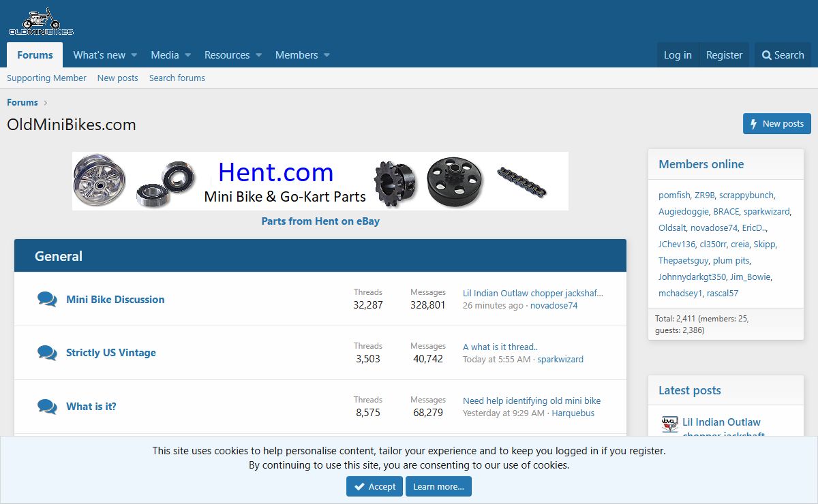Viewport: 818px width, 504px height.
Task: Open online member Jim_Bowie's profile
Action: [751, 277]
